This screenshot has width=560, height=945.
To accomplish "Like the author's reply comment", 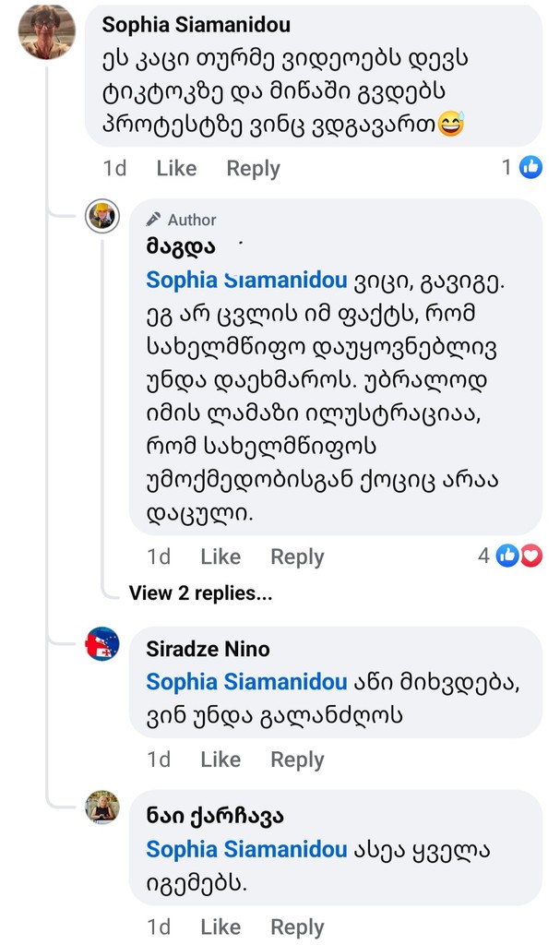I will (x=220, y=557).
